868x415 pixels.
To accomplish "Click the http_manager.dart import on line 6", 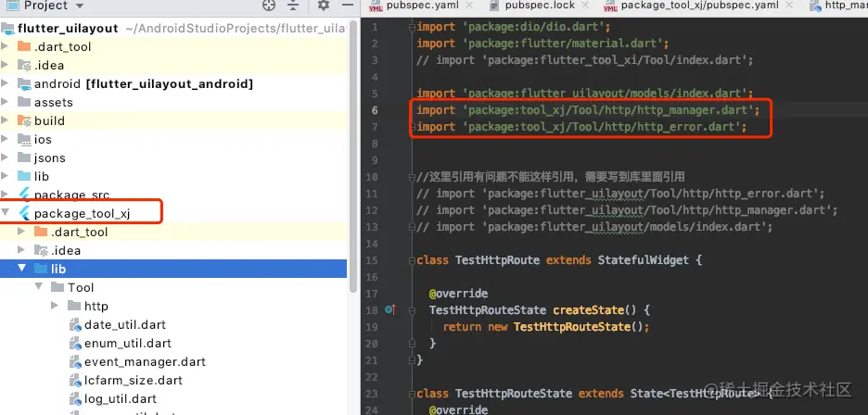I will pyautogui.click(x=589, y=110).
